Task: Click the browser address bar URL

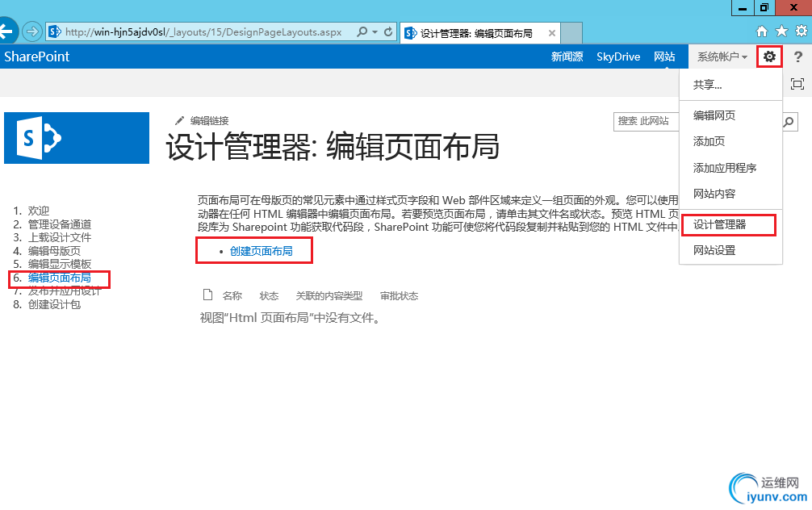Action: click(x=203, y=32)
